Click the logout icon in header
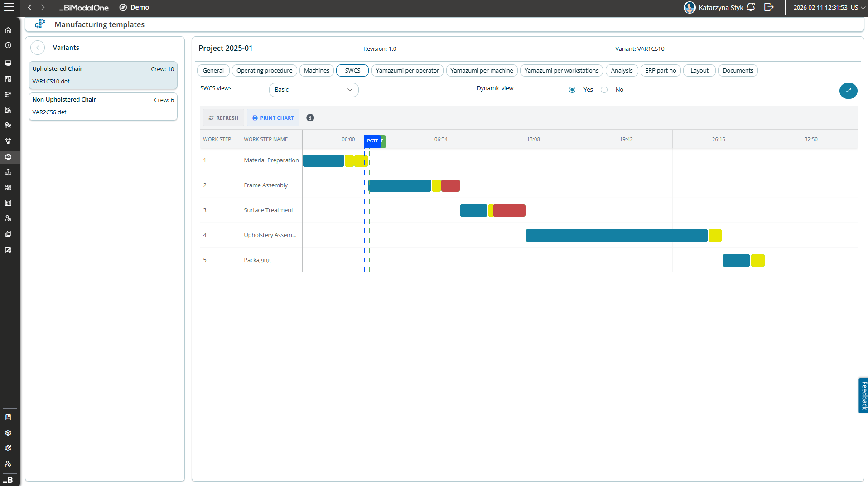868x486 pixels. tap(769, 7)
